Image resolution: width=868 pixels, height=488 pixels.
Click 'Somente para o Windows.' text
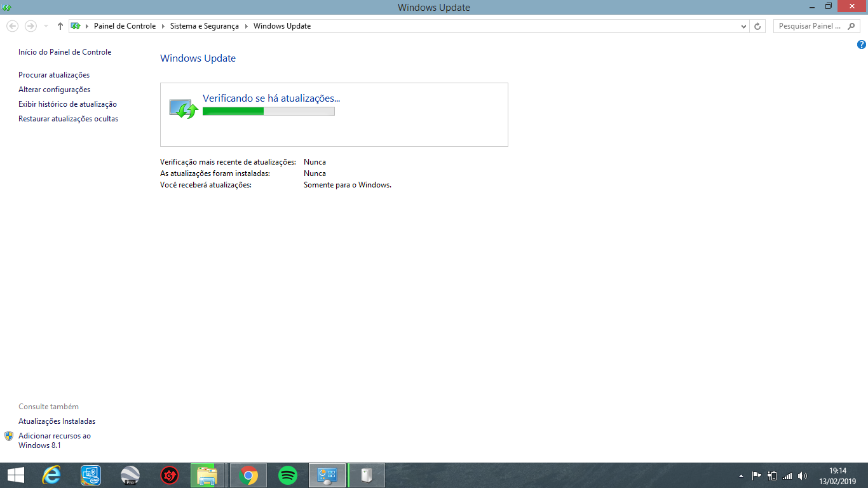point(348,185)
